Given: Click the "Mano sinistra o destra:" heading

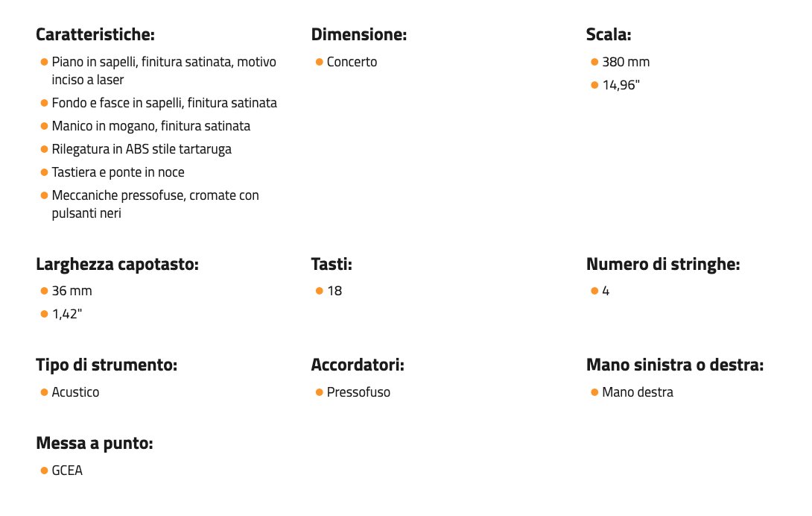Looking at the screenshot, I should click(674, 365).
